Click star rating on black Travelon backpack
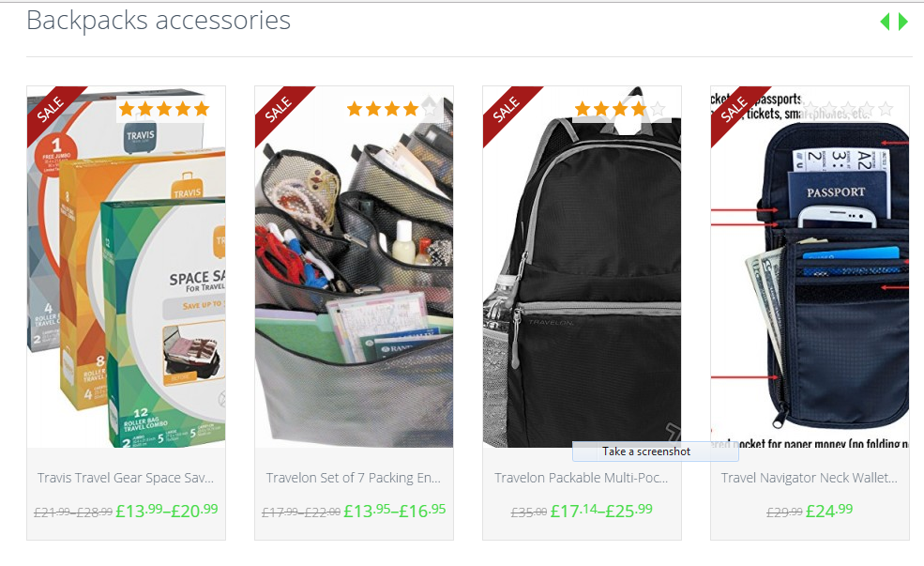The height and width of the screenshot is (566, 924). coord(620,109)
